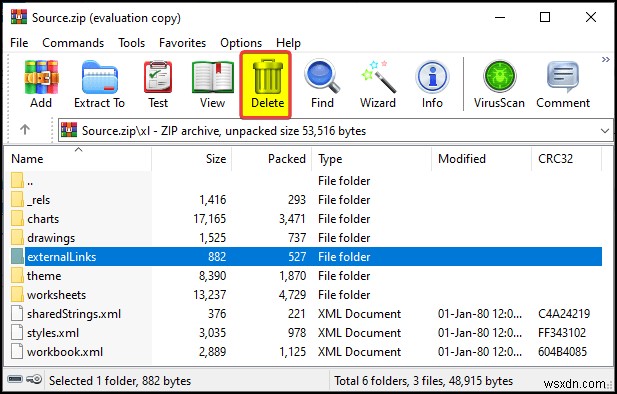Click the styles.xml document icon
The image size is (617, 394).
[x=17, y=333]
